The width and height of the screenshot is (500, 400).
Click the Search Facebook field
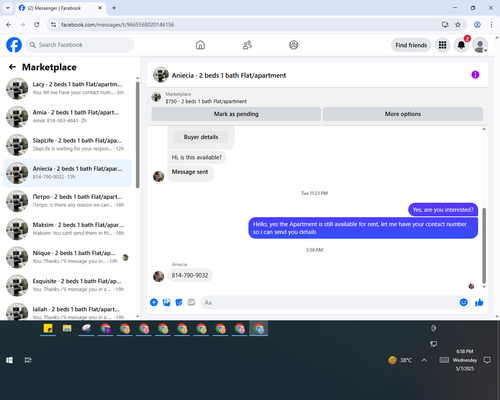(80, 45)
